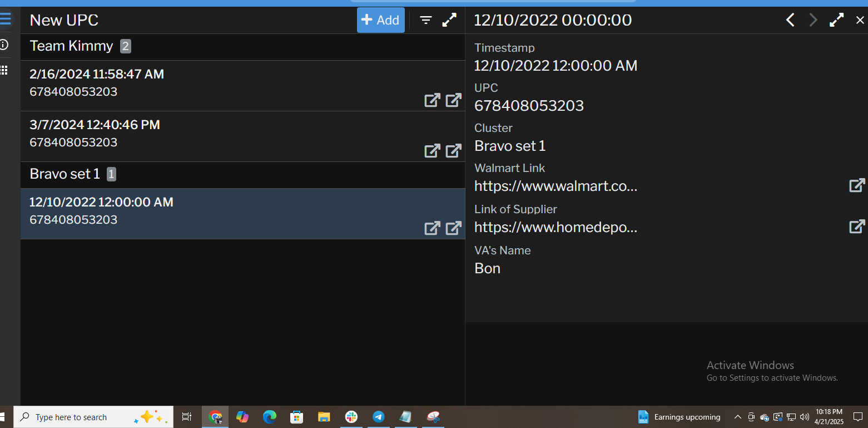Click the Add button
Image resolution: width=868 pixels, height=428 pixels.
pos(380,20)
